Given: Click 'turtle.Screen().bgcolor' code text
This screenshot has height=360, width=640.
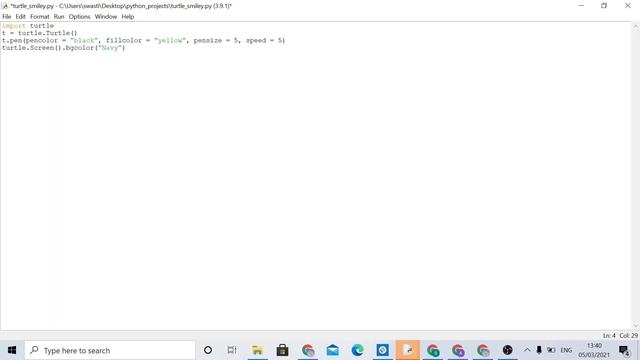Looking at the screenshot, I should click(48, 48).
